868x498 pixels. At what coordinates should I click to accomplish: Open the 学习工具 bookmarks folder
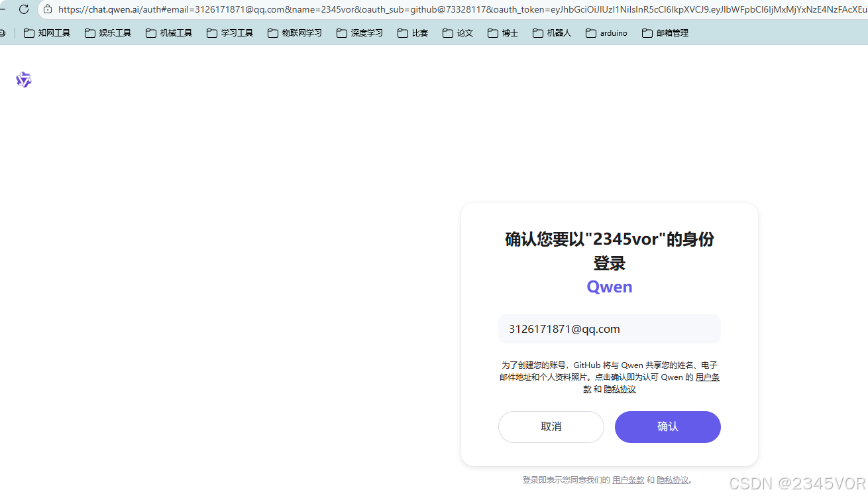237,32
